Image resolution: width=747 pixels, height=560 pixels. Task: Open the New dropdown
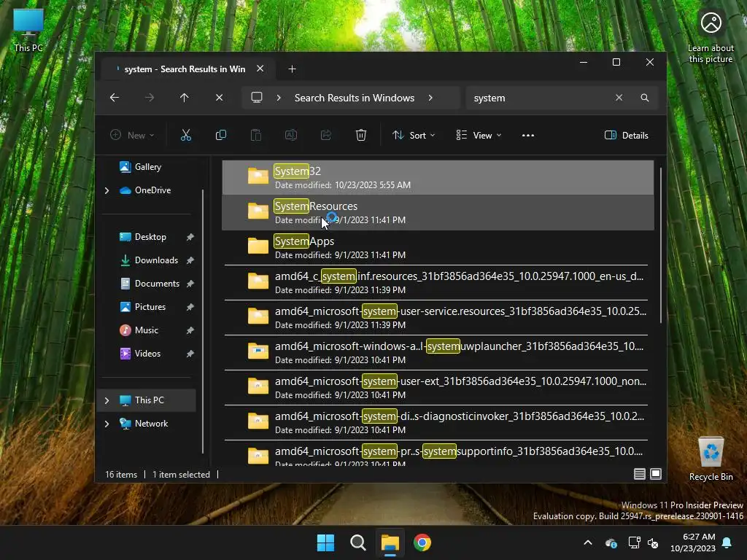(x=133, y=135)
